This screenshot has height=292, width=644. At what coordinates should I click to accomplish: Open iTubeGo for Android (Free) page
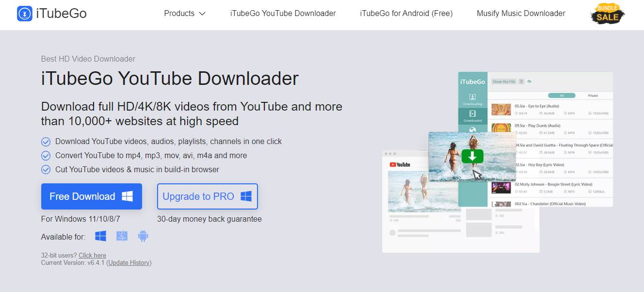[x=406, y=14]
